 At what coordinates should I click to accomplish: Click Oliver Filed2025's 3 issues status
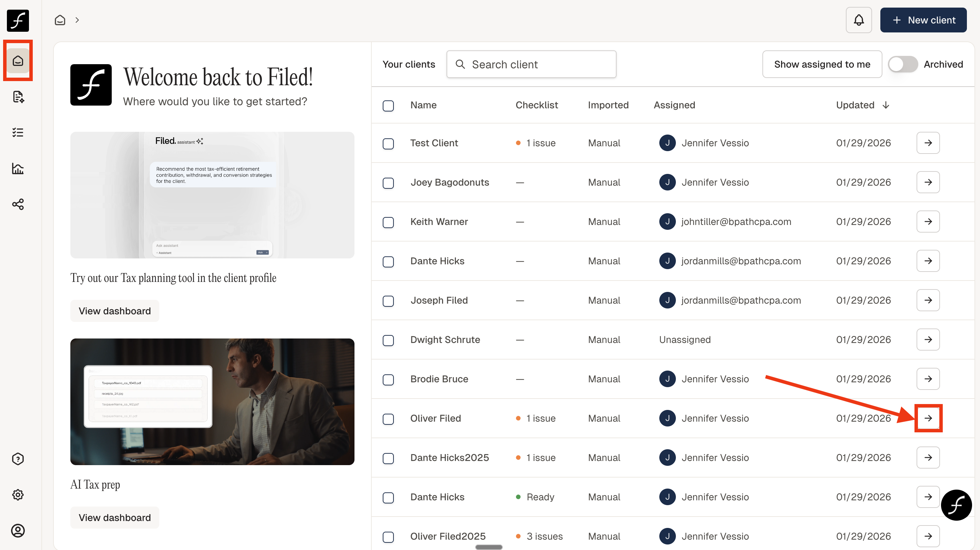539,536
